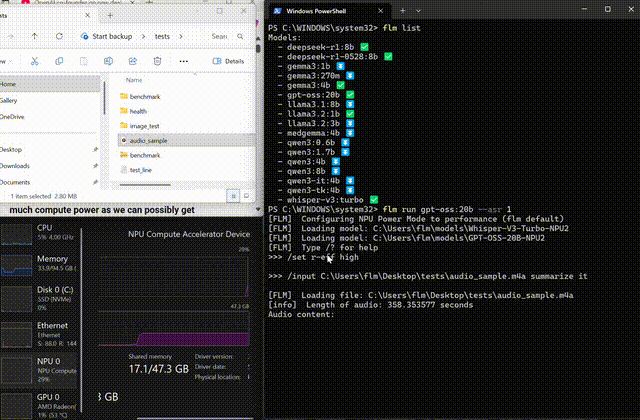Select GPU 0 in Task Manager list
This screenshot has width=640, height=420.
40,406
